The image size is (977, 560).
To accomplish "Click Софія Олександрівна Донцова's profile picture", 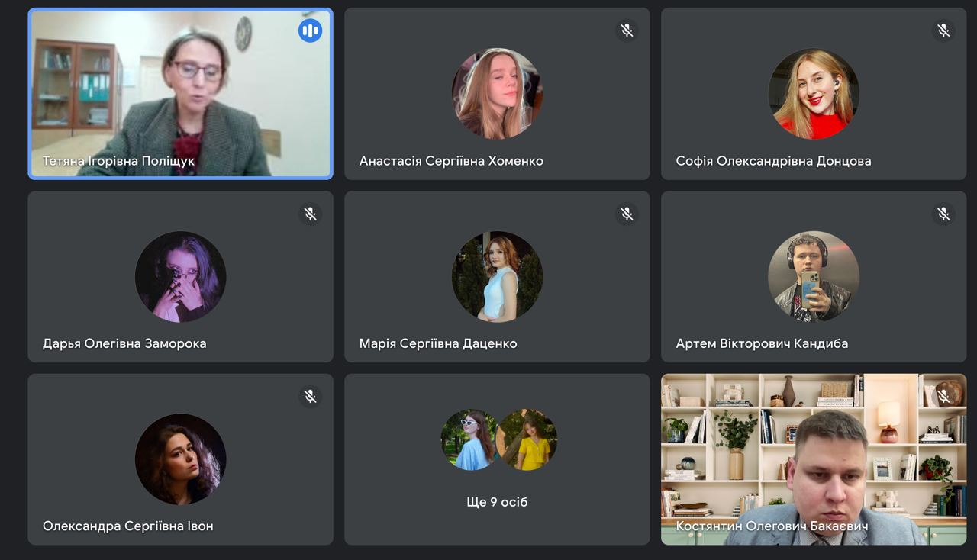I will pos(814,94).
